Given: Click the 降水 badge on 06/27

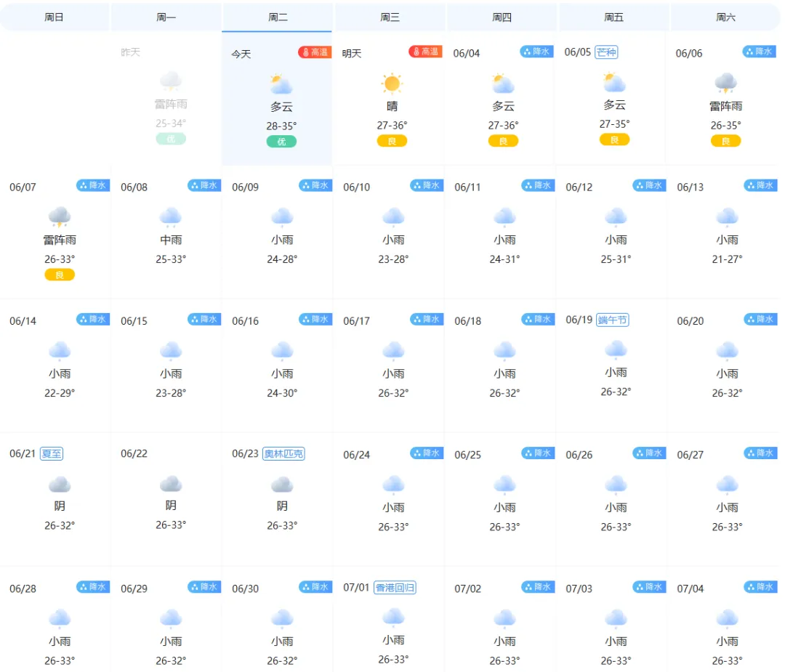Looking at the screenshot, I should click(761, 453).
